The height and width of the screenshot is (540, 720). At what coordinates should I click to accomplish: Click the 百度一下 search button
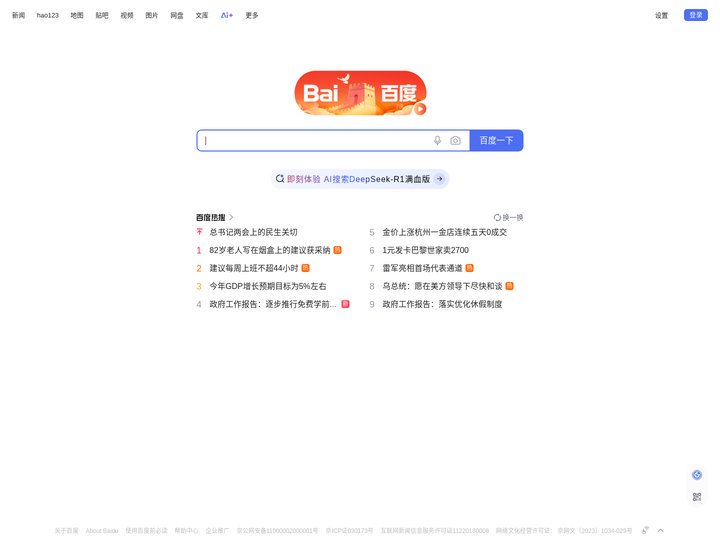(x=496, y=141)
